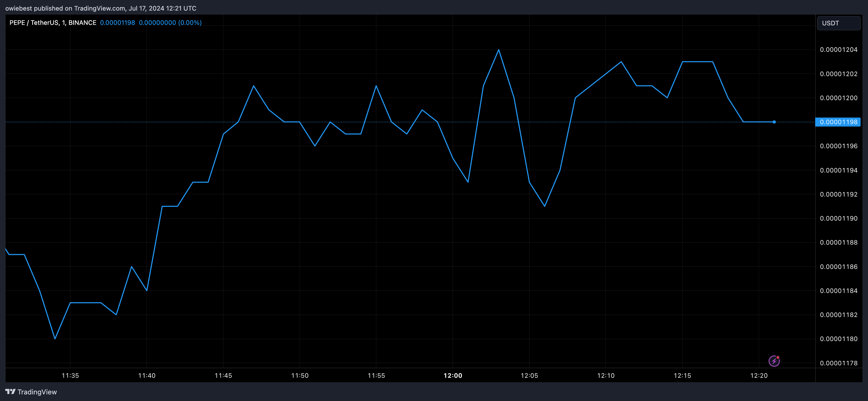Open the USDT currency selector
This screenshot has height=401, width=868.
tap(838, 23)
